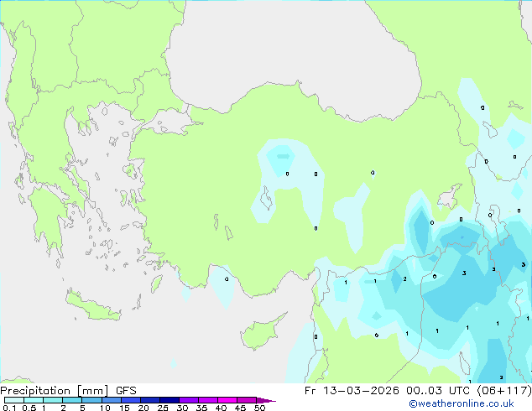
Task: Click the island of Crete on the map
Action: point(93,306)
